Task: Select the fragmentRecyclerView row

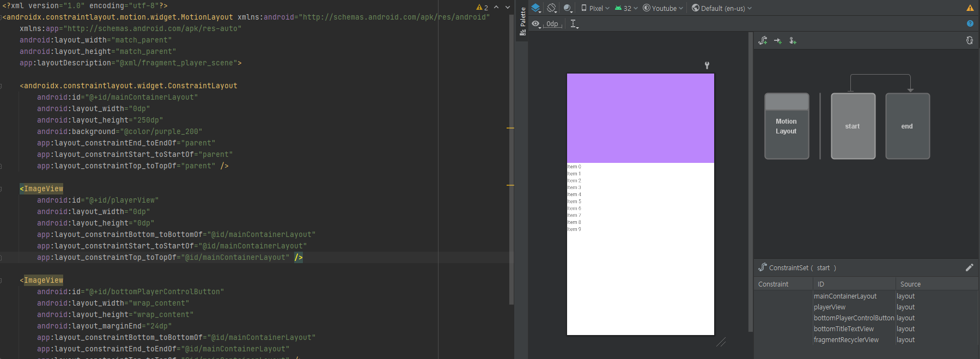Action: [x=866, y=340]
